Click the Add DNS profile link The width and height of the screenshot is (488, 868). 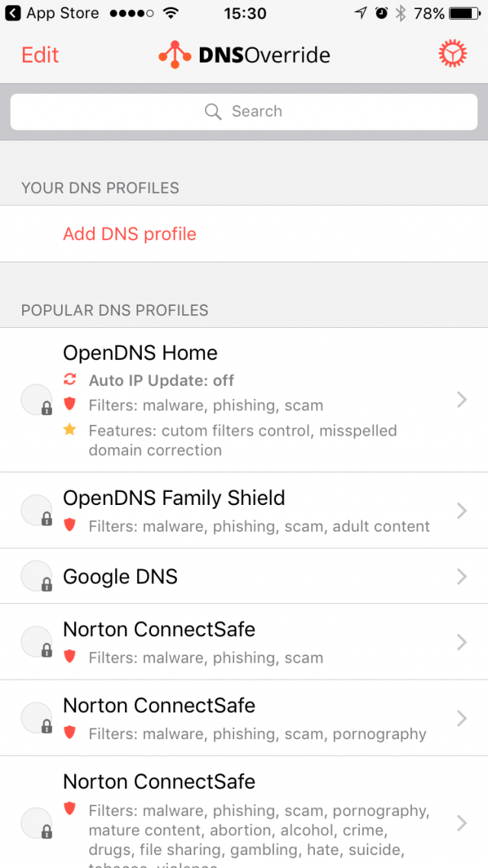129,234
